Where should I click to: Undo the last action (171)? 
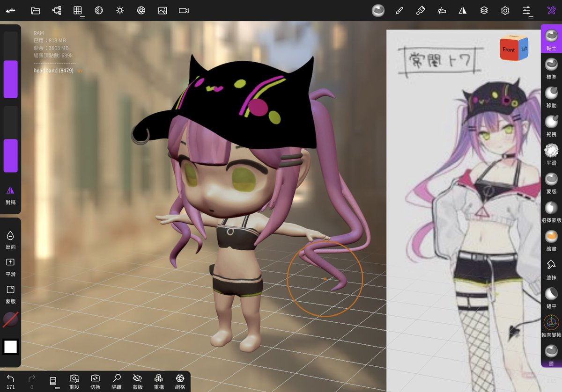[x=10, y=381]
